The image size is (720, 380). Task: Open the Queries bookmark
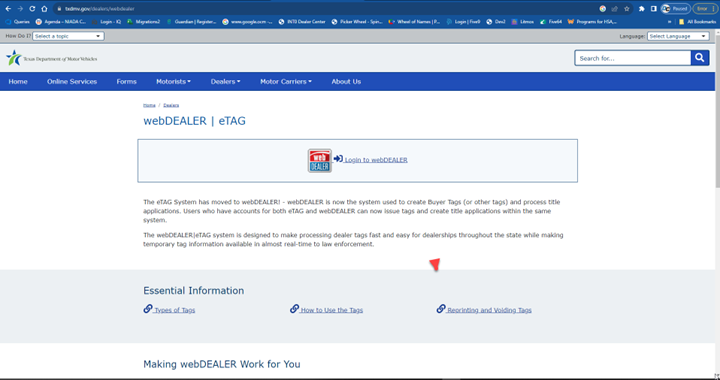[x=17, y=22]
